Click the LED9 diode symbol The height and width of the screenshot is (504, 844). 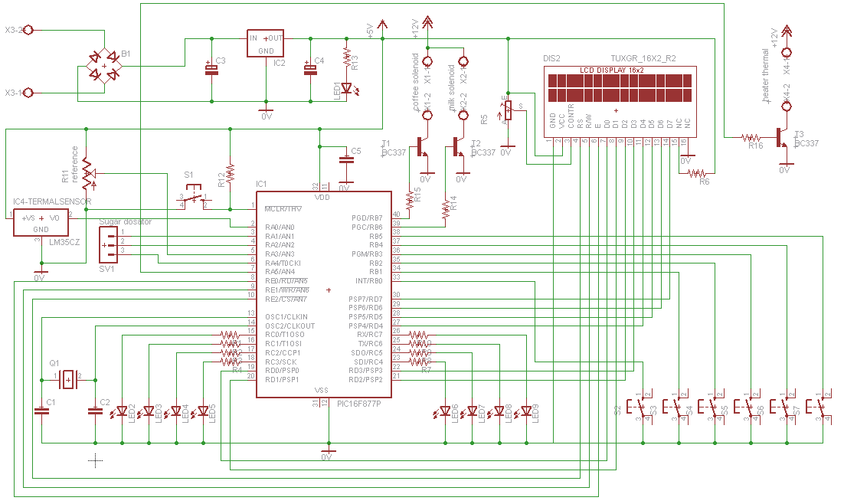point(526,411)
